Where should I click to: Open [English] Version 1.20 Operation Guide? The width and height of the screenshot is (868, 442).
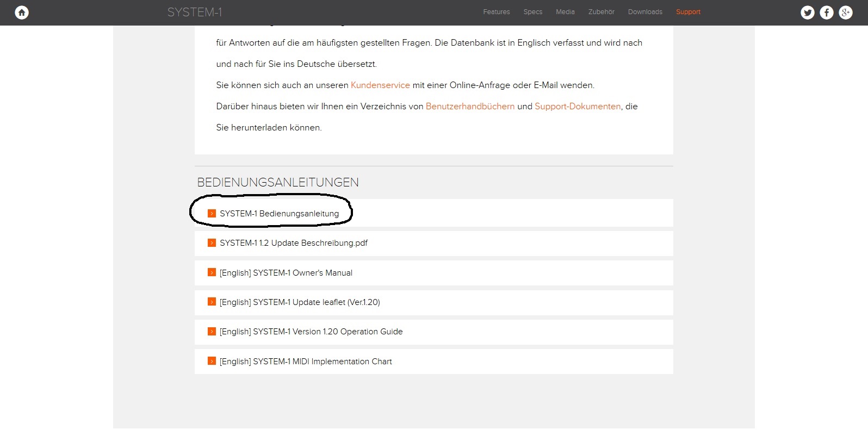pos(311,332)
